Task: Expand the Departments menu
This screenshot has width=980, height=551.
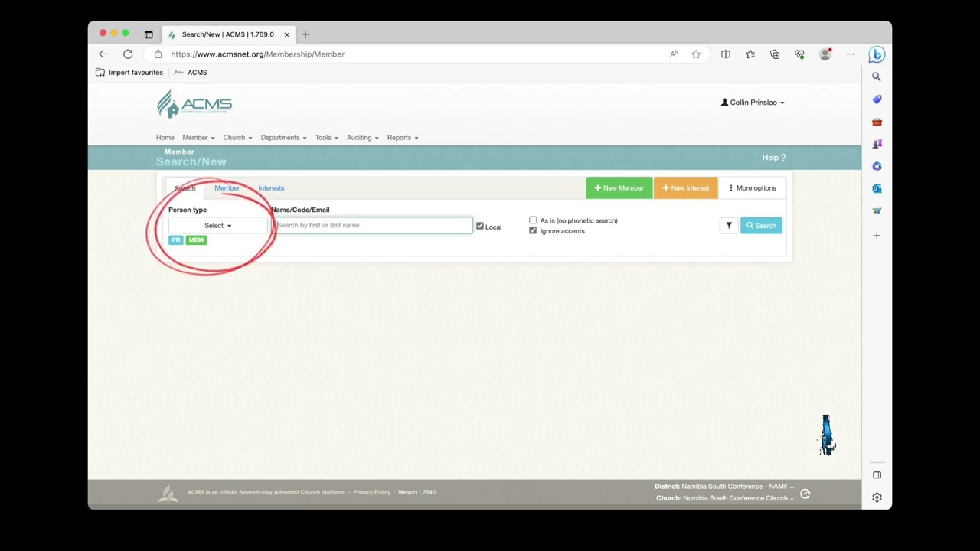Action: [283, 138]
